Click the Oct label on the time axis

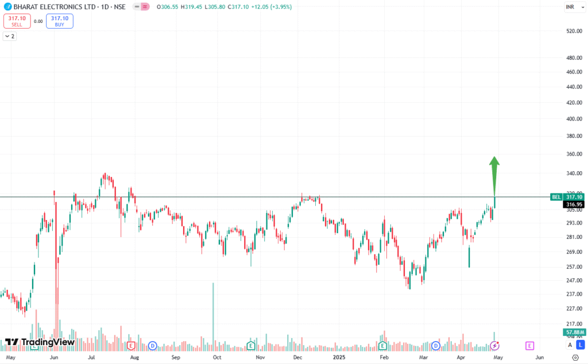[x=217, y=357]
